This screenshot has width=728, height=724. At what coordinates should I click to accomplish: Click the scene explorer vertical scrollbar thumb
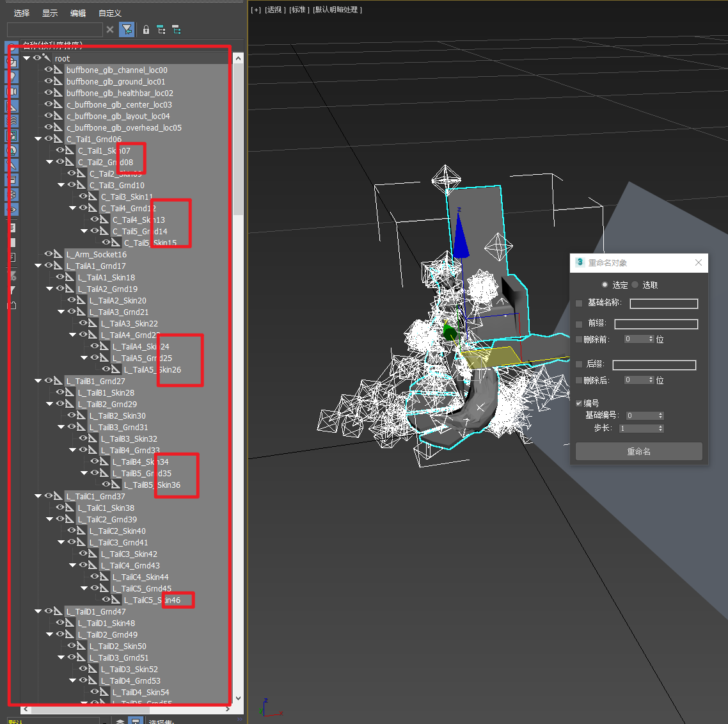click(238, 140)
